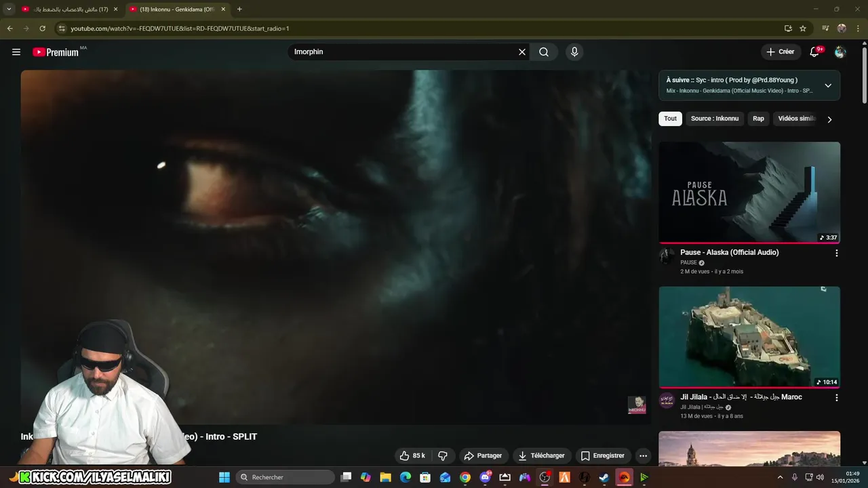868x488 pixels.
Task: Download video with Télécharger button
Action: 541,455
